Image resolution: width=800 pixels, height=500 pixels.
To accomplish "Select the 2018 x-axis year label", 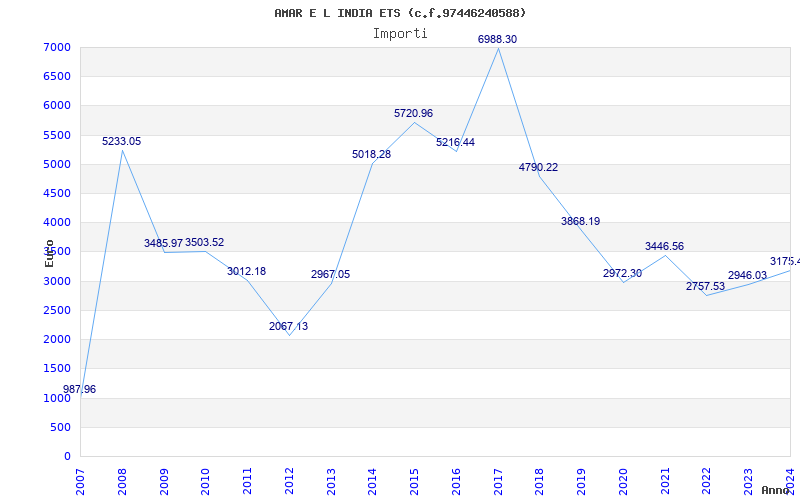I will click(x=540, y=482).
